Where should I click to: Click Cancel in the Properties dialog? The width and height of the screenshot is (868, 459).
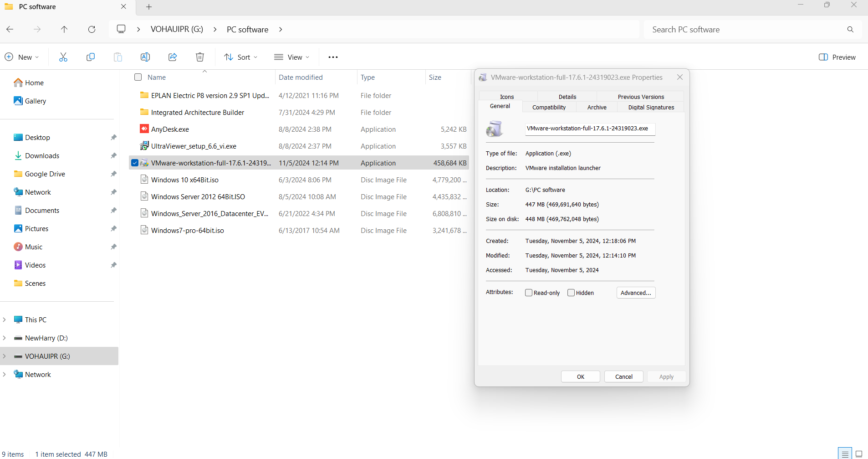[x=624, y=376]
